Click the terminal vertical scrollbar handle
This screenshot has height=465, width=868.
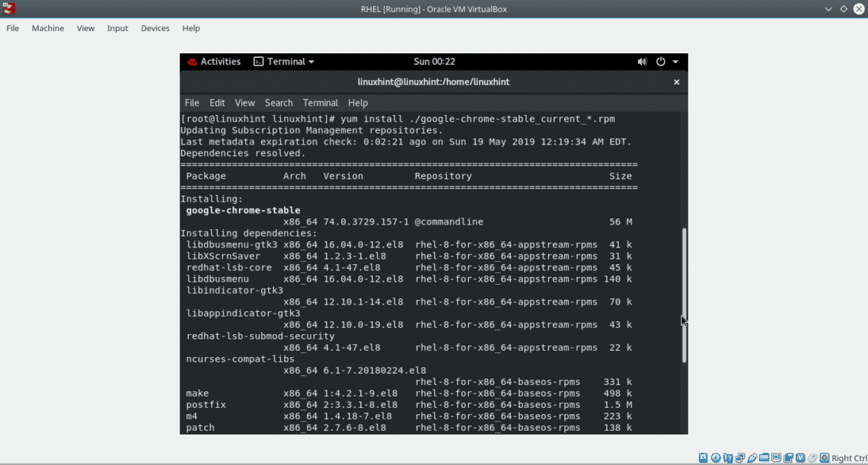685,295
